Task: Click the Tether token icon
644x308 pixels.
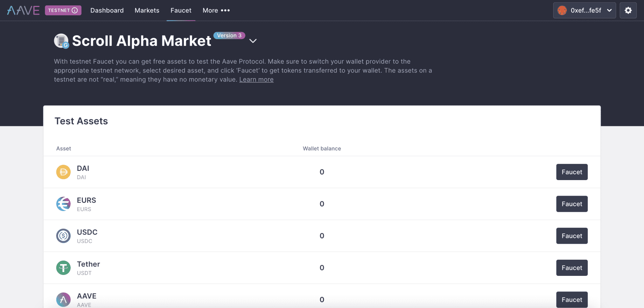Action: coord(63,268)
